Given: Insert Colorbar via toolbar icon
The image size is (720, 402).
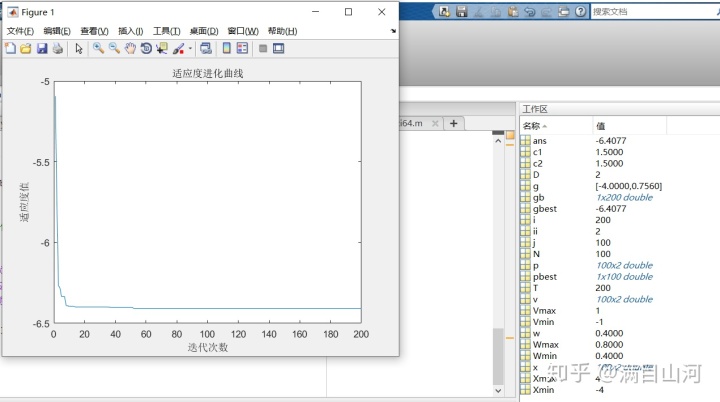Looking at the screenshot, I should pos(226,48).
